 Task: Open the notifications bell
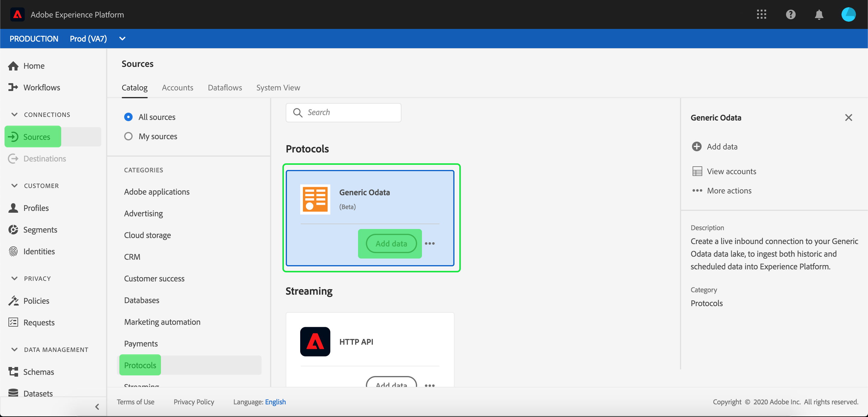819,14
